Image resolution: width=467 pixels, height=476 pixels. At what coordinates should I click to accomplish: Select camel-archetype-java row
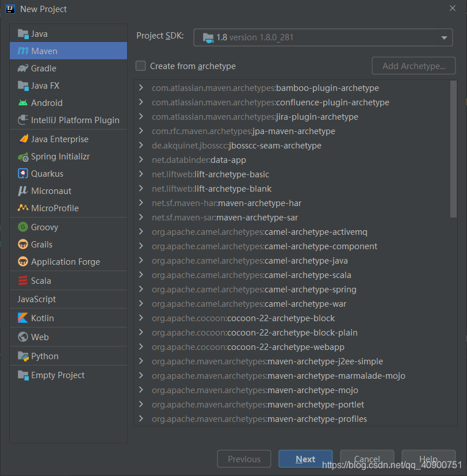point(292,261)
